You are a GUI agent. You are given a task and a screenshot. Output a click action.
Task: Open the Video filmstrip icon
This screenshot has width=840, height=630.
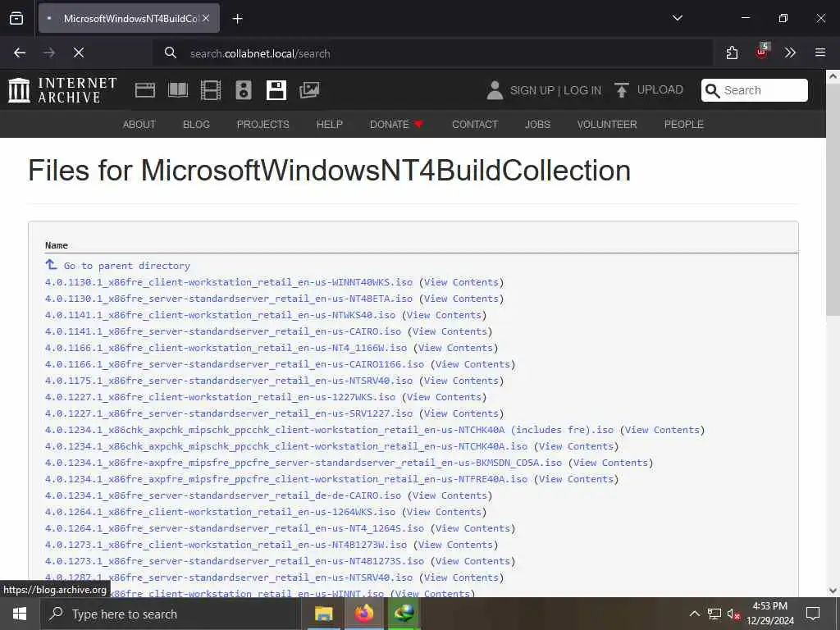[x=211, y=90]
